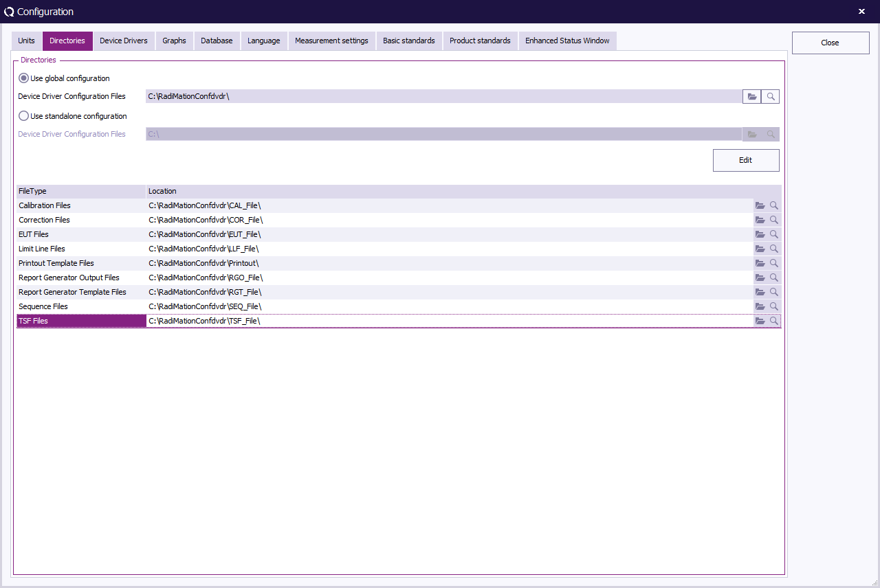Open the Enhanced Status Window tab
This screenshot has height=588, width=880.
point(568,41)
